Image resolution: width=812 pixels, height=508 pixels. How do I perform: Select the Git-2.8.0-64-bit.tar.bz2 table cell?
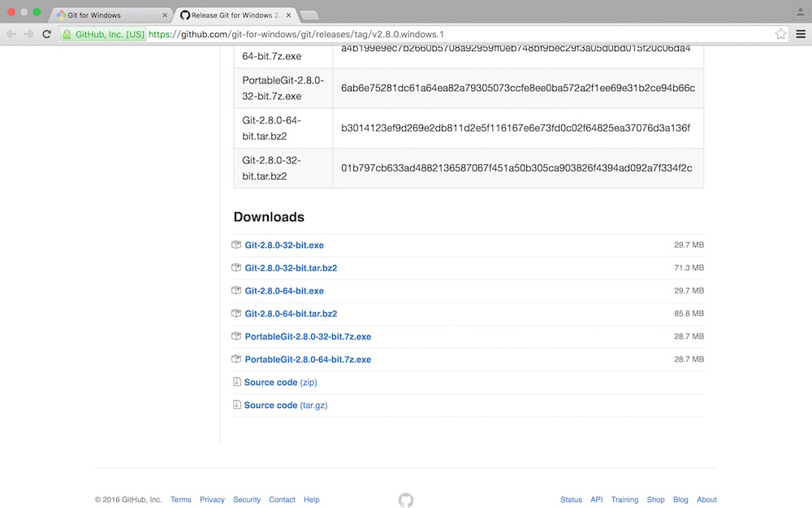pyautogui.click(x=283, y=128)
